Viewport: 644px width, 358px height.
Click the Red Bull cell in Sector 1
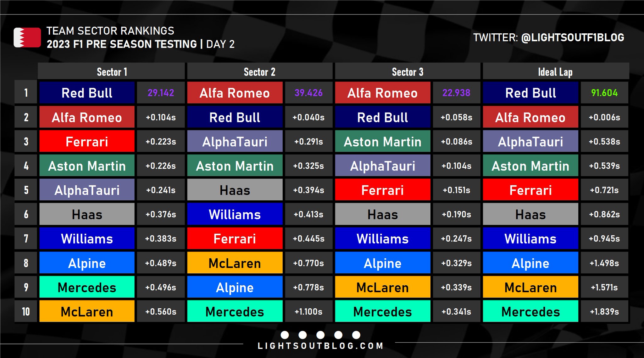coord(87,93)
